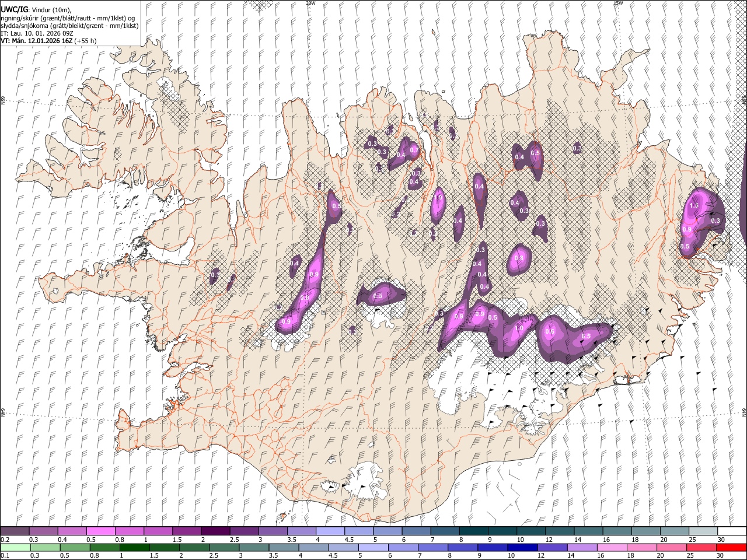Click the red rain legend swatch at 25

[701, 547]
